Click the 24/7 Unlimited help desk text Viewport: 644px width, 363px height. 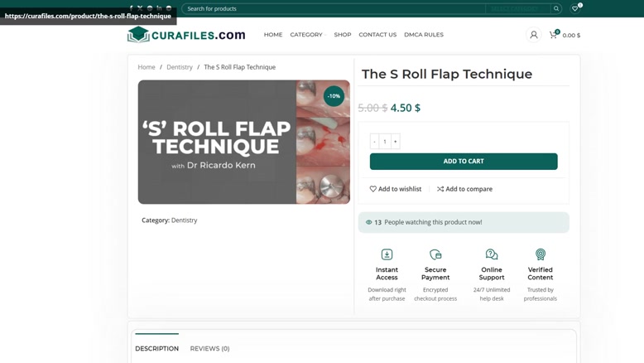tap(492, 294)
